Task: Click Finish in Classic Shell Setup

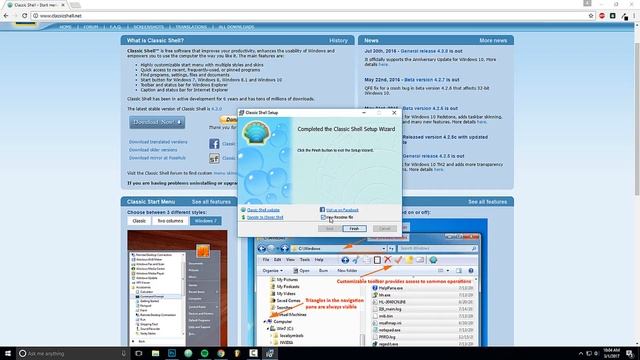Action: coord(354,229)
